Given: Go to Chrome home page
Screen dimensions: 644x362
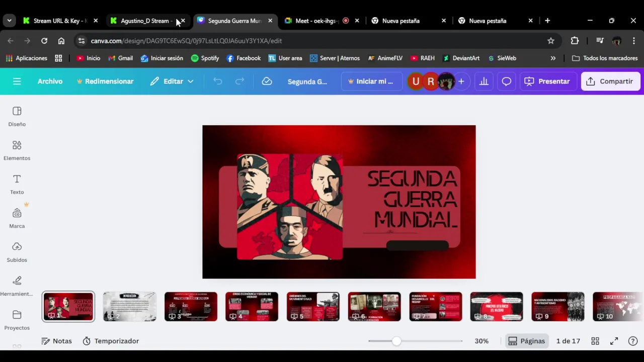Looking at the screenshot, I should [61, 41].
